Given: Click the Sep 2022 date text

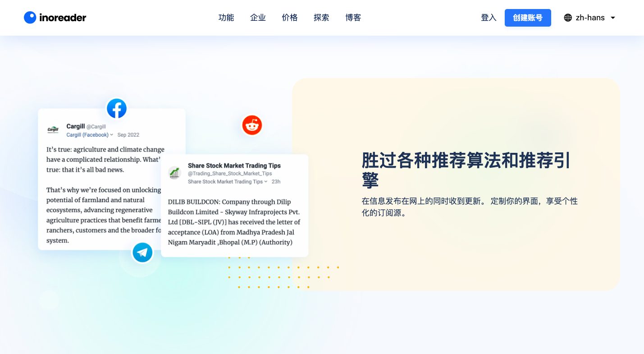Looking at the screenshot, I should [x=128, y=135].
